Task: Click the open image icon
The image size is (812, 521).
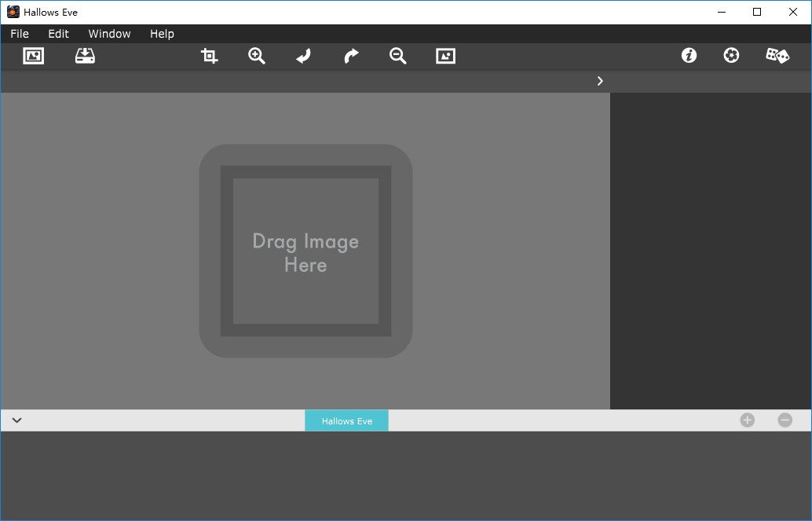Action: pyautogui.click(x=34, y=56)
